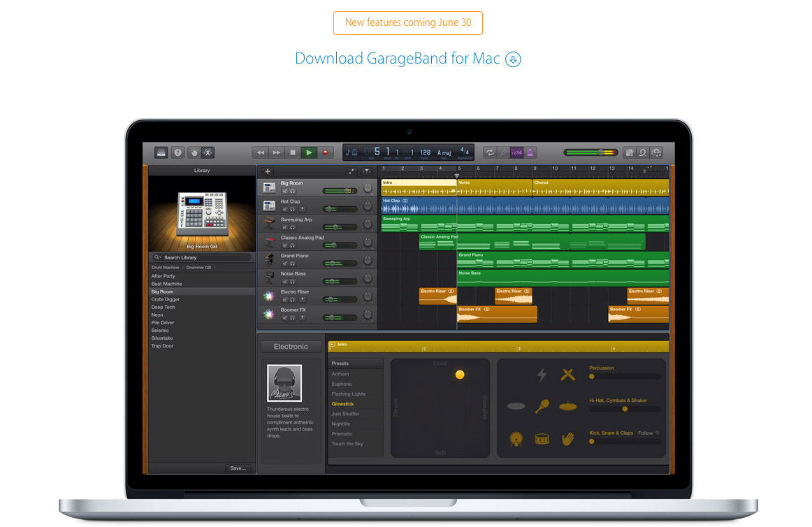The width and height of the screenshot is (812, 527).
Task: Click Drum Machine breadcrumb in Library
Action: [x=165, y=268]
